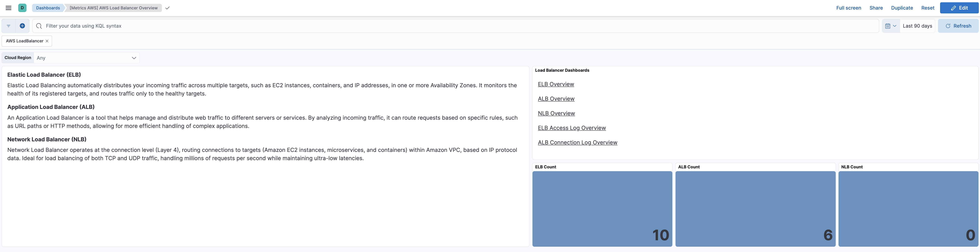
Task: Open the filter options funnel icon
Action: [x=8, y=26]
